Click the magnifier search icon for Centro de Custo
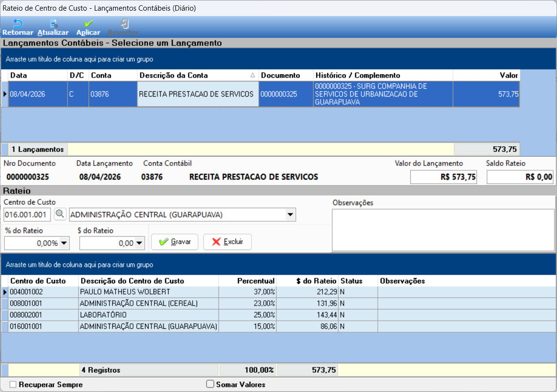This screenshot has width=557, height=392. [60, 214]
